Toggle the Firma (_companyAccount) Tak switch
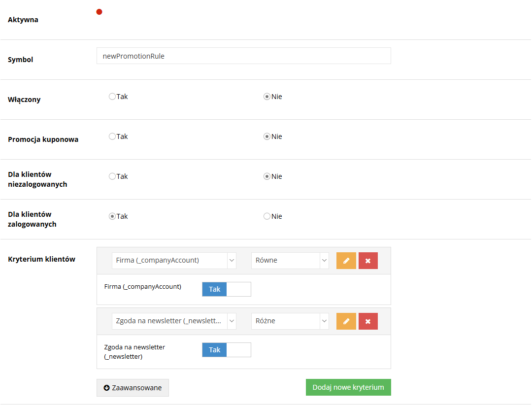The image size is (532, 407). click(227, 289)
